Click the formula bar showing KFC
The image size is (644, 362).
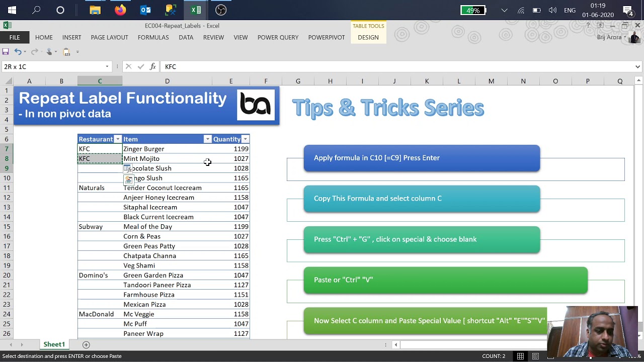397,66
